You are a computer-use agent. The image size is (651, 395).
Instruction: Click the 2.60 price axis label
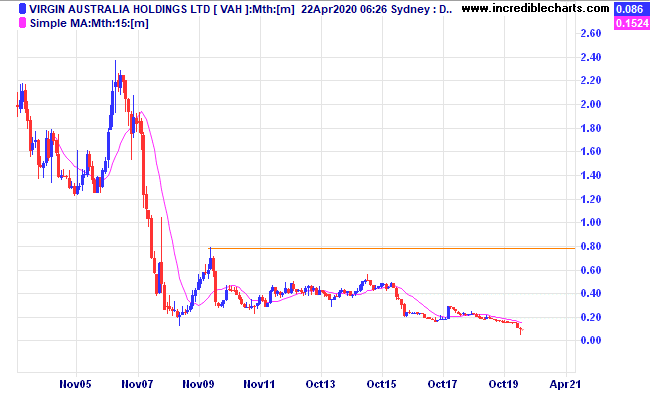pyautogui.click(x=591, y=33)
